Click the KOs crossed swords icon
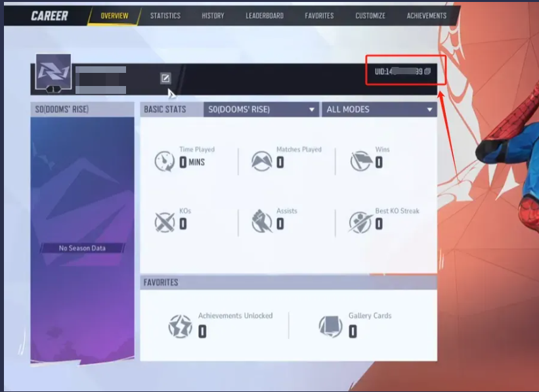 click(x=165, y=223)
